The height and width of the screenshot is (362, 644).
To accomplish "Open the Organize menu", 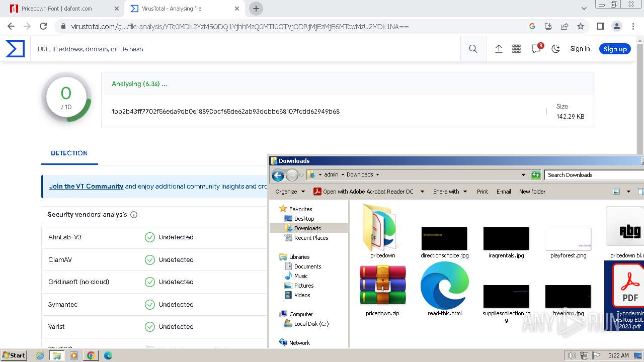I will pos(290,192).
